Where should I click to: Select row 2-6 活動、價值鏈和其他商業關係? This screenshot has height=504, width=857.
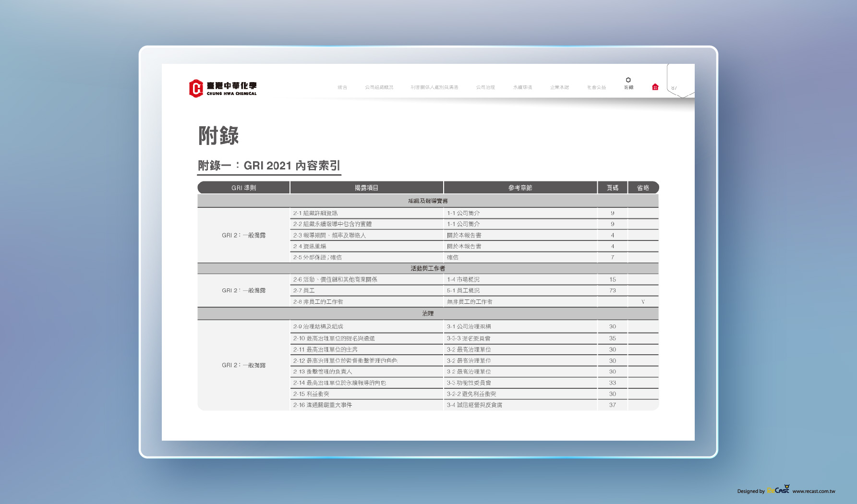pyautogui.click(x=474, y=279)
